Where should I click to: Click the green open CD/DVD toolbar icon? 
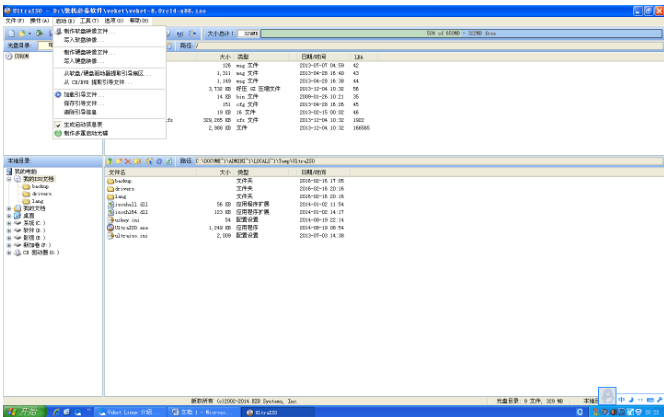pos(39,33)
